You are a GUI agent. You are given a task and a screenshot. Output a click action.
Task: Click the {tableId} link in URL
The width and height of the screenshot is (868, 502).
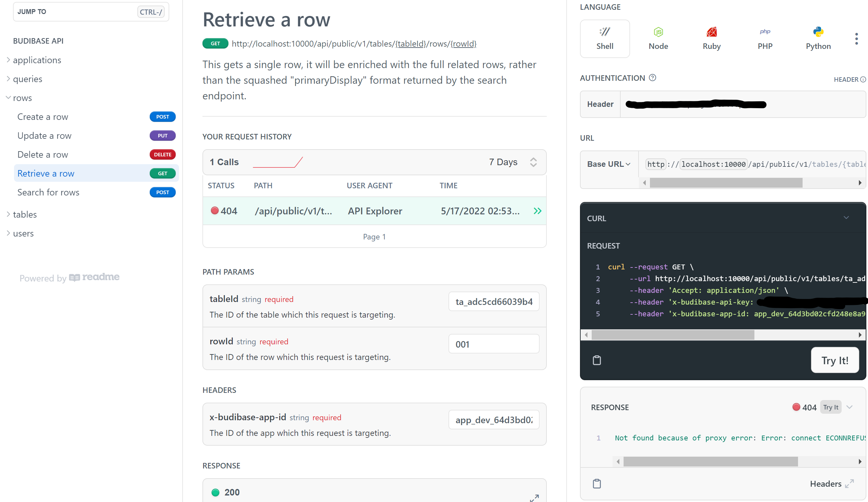(x=411, y=44)
